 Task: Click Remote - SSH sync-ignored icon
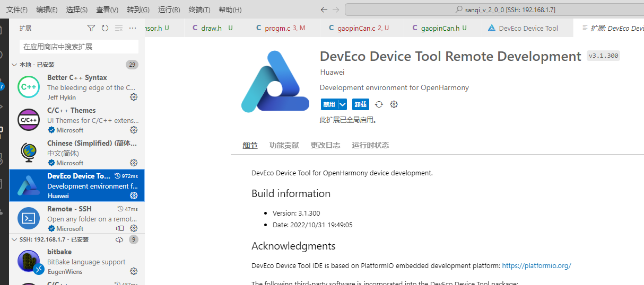(120, 228)
